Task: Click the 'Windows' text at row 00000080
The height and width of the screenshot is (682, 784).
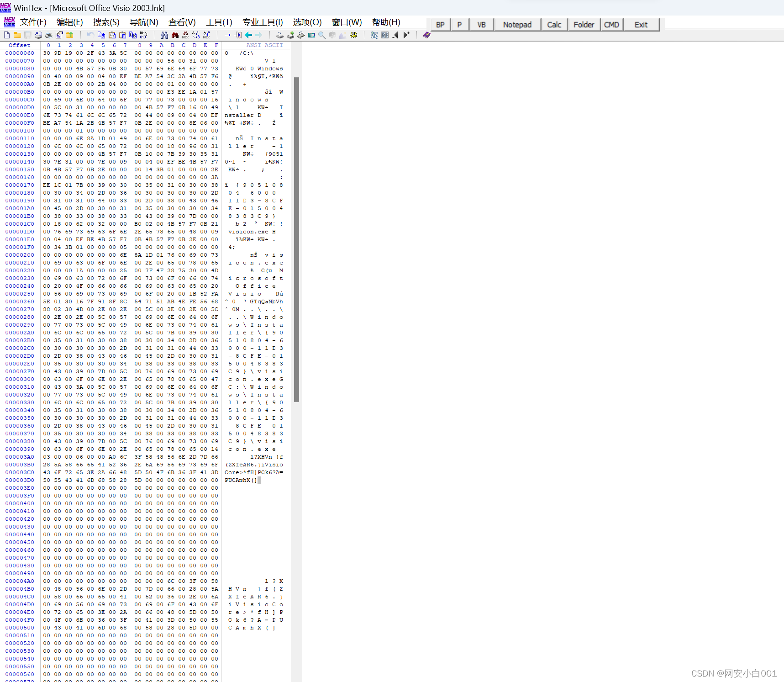Action: click(270, 69)
